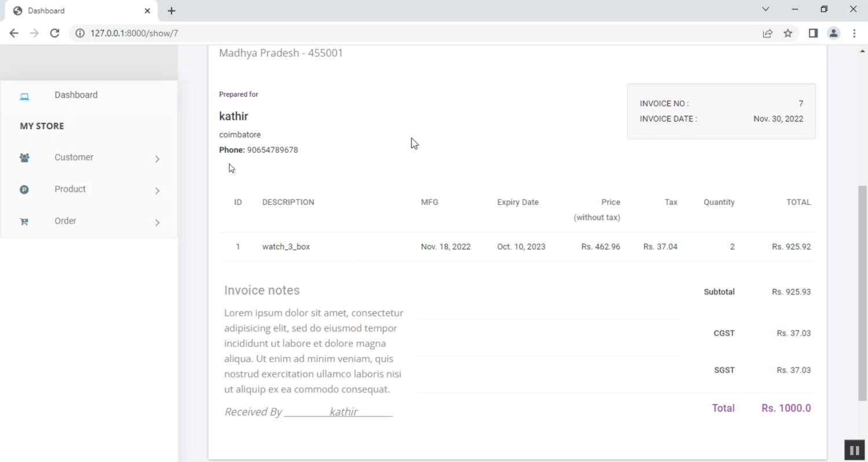Open the browser profile avatar icon
Viewport: 868px width, 462px height.
coord(833,34)
